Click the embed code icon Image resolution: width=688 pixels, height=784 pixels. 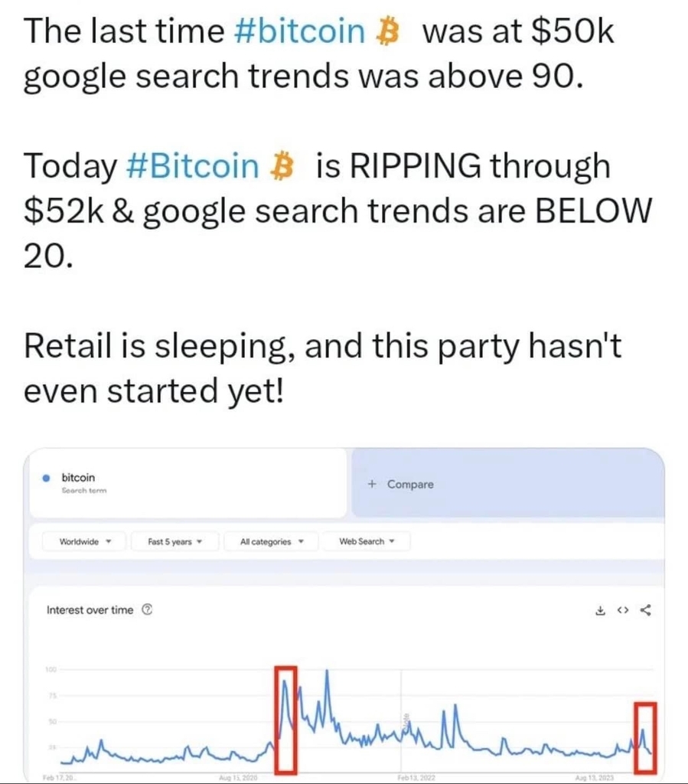coord(622,610)
